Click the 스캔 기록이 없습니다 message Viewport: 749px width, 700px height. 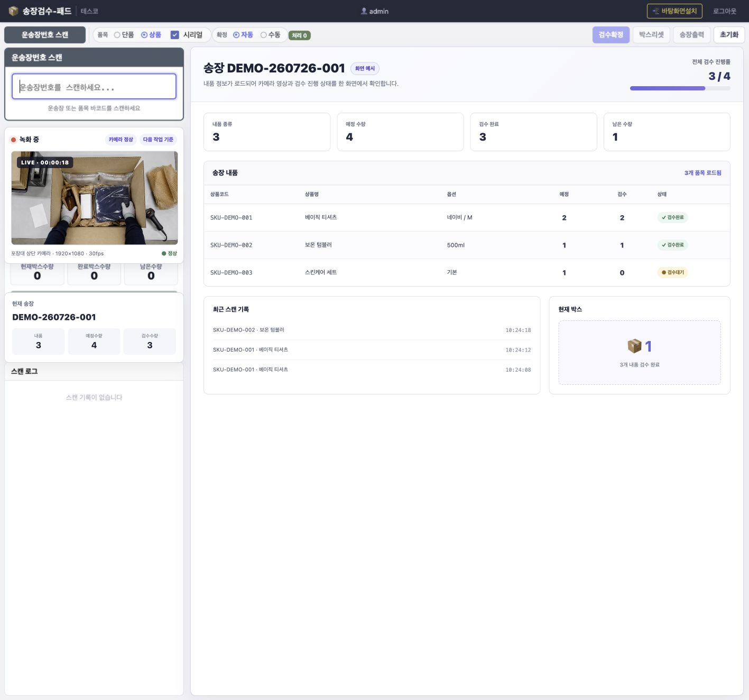tap(94, 398)
